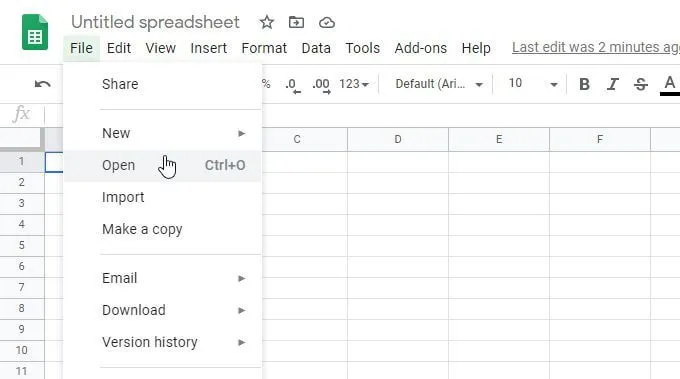
Task: Toggle bold formatting
Action: pos(584,84)
